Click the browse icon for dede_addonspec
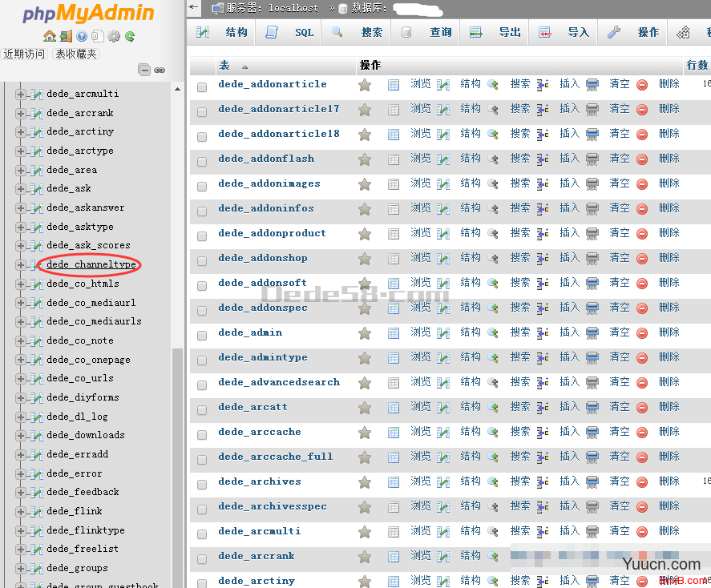This screenshot has height=588, width=711. [394, 308]
